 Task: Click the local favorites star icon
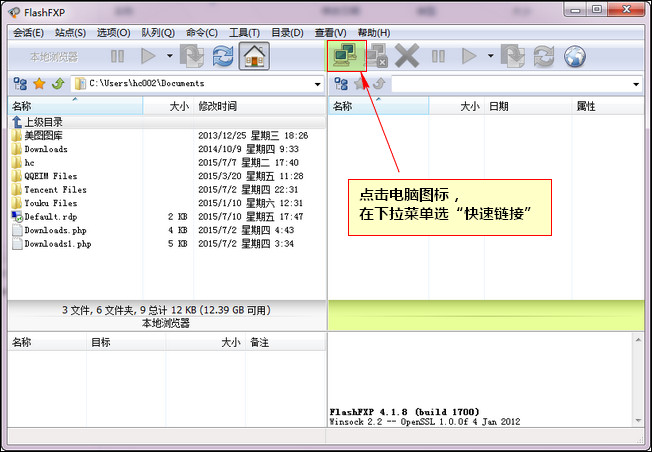[x=39, y=84]
